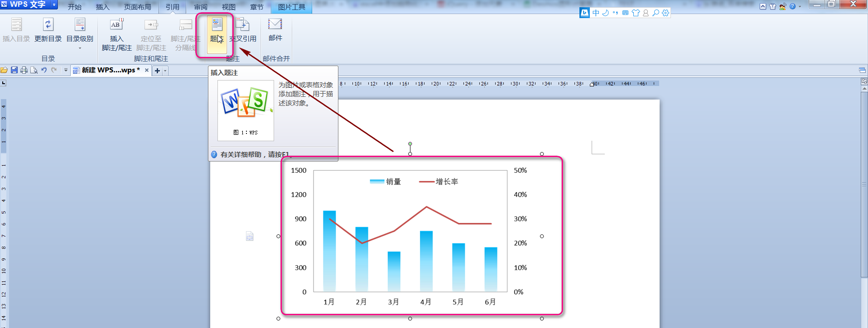Click 定位至脚注/尾注 locate footnote button

(151, 34)
